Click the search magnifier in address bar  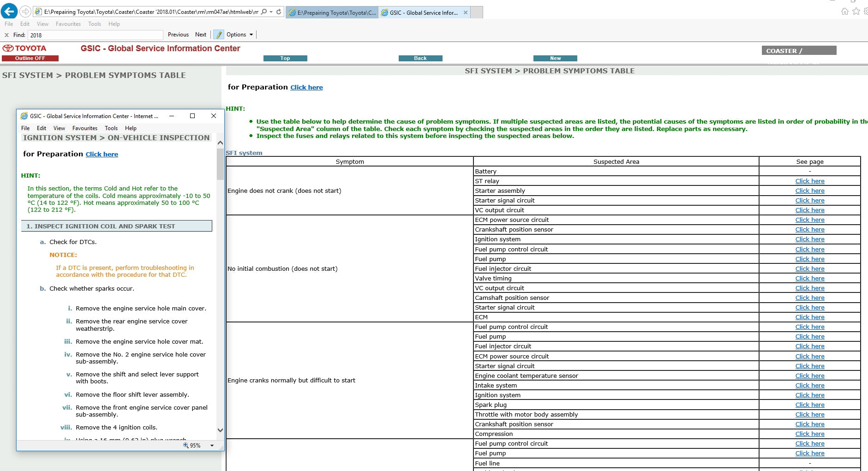click(264, 12)
